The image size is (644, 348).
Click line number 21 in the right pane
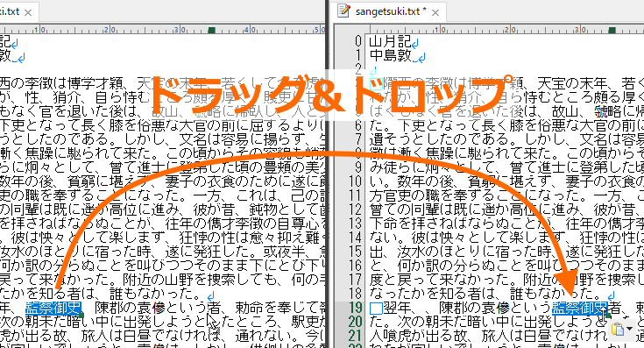pyautogui.click(x=355, y=335)
